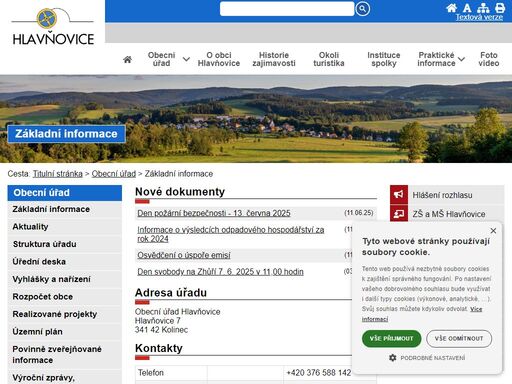Expand the Praktické informace chevron

(x=461, y=59)
